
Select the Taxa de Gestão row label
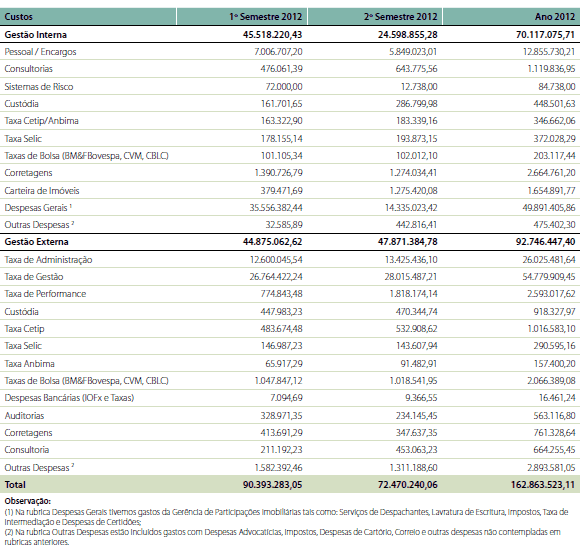[34, 277]
